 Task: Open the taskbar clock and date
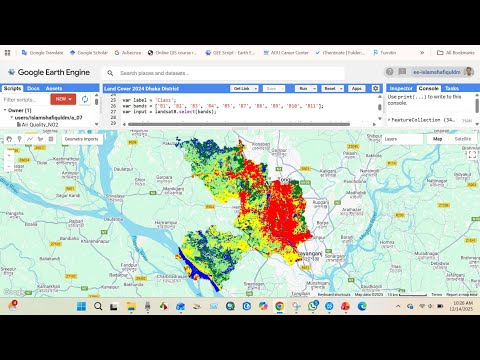pos(461,306)
